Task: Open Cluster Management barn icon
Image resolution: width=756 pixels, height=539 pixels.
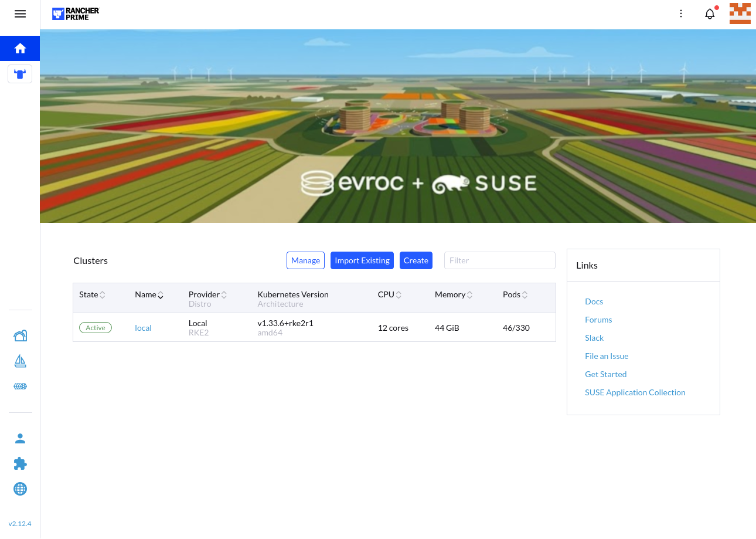Action: tap(20, 335)
